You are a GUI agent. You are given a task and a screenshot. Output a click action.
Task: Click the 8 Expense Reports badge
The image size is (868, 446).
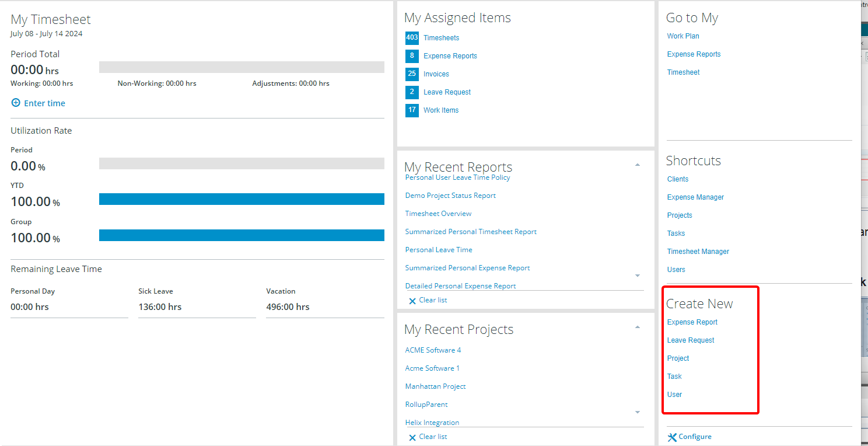point(412,55)
